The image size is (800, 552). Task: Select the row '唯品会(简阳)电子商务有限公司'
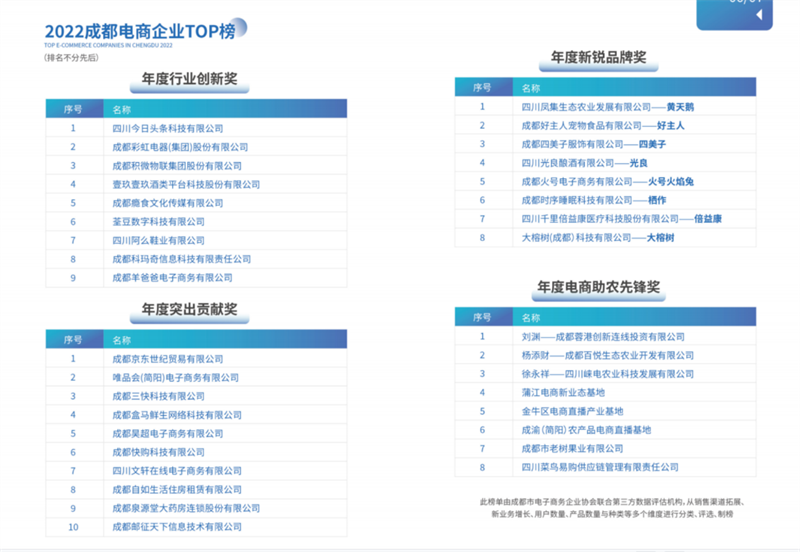tap(196, 378)
